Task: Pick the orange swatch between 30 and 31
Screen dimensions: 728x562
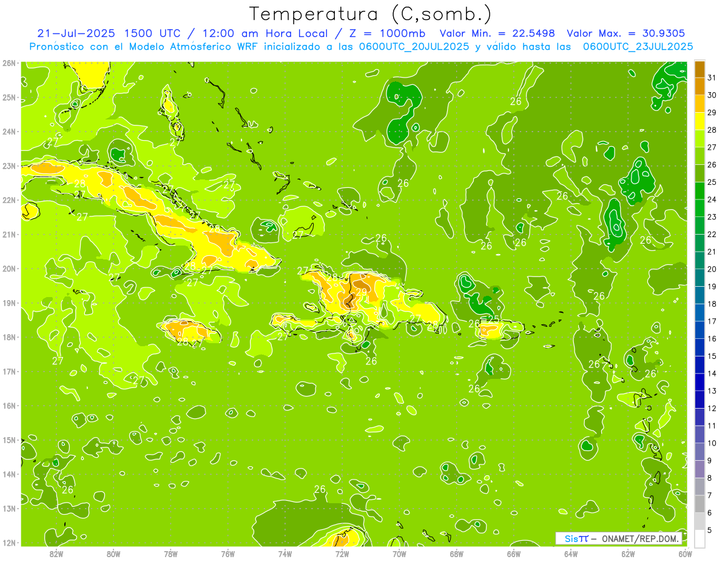Action: (699, 87)
